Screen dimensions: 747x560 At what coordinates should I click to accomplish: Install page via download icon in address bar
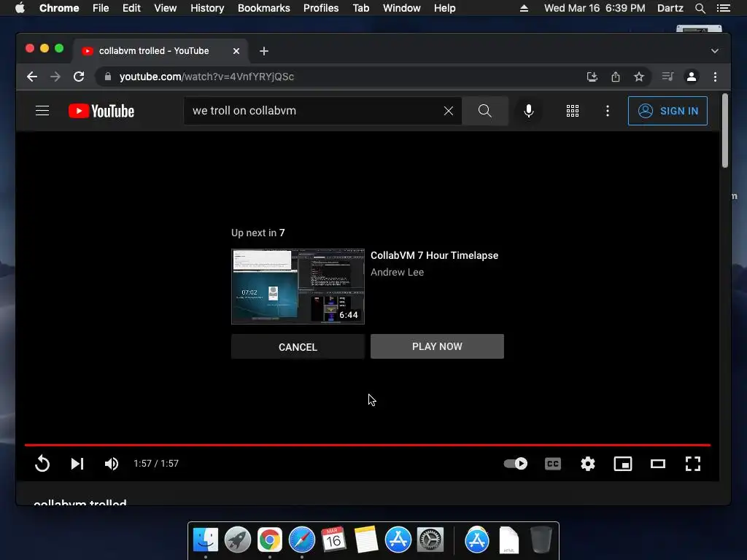(592, 77)
